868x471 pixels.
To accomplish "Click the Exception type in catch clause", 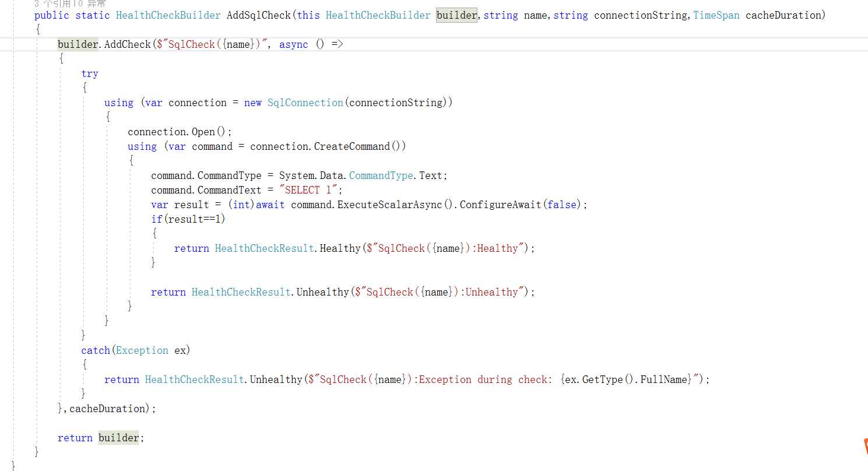I will (x=142, y=350).
